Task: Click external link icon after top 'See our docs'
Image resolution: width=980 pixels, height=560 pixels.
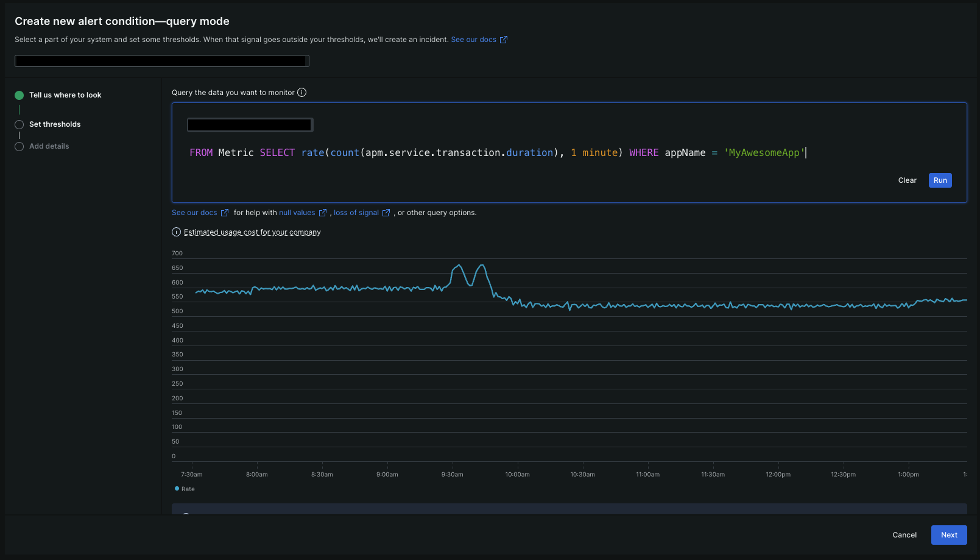Action: [x=504, y=40]
